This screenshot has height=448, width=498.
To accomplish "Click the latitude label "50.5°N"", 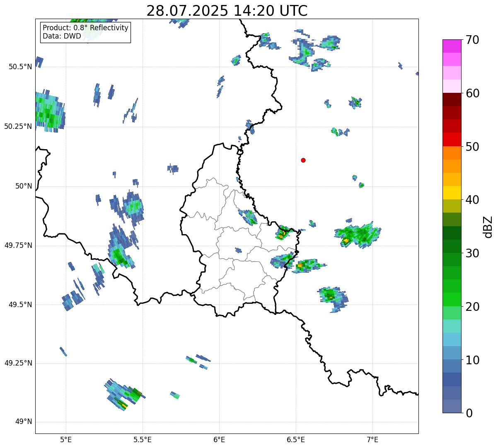I will [x=20, y=67].
